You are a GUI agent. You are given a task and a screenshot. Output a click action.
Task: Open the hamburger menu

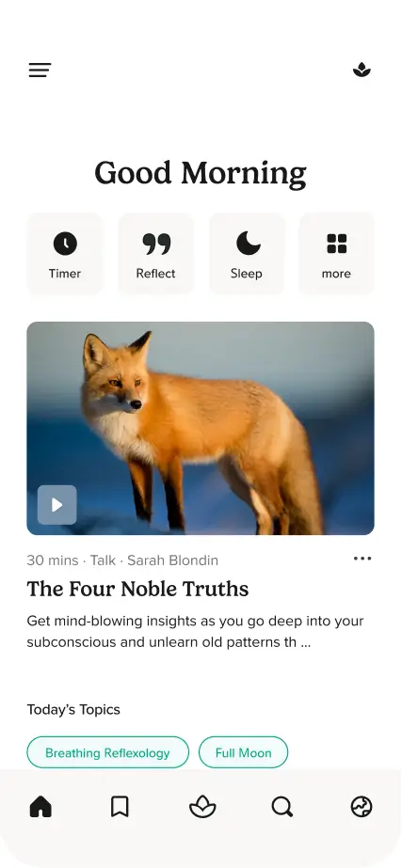tap(40, 71)
